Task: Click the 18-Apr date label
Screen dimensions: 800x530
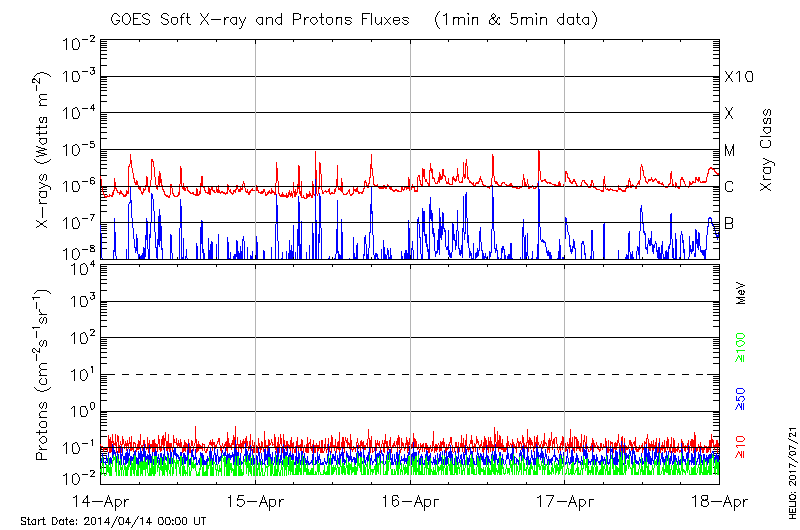Action: (719, 501)
